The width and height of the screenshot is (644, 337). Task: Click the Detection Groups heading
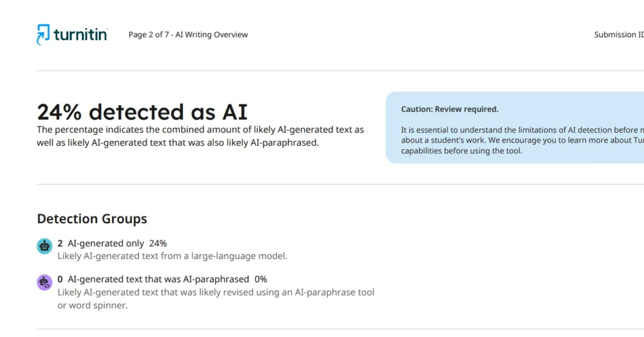92,219
